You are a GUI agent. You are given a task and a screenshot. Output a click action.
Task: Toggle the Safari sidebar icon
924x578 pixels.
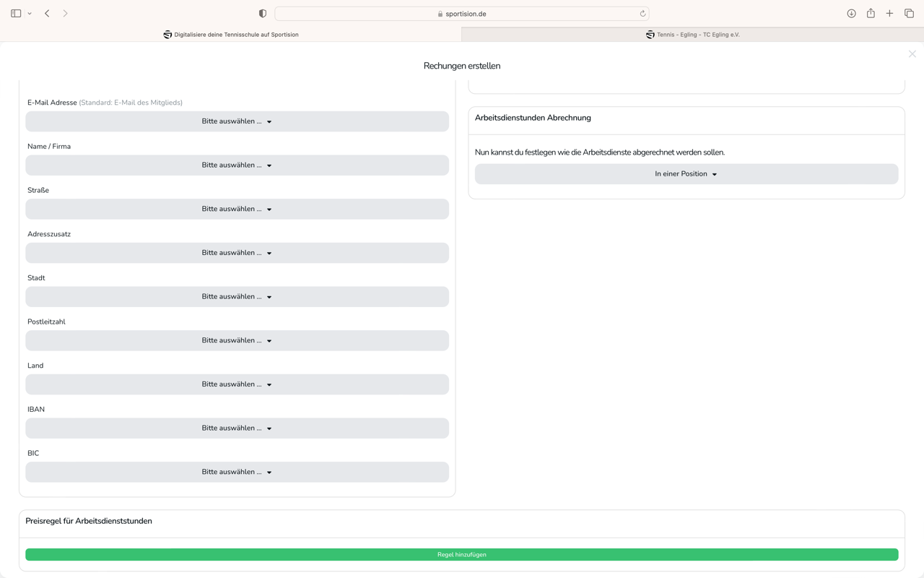16,14
